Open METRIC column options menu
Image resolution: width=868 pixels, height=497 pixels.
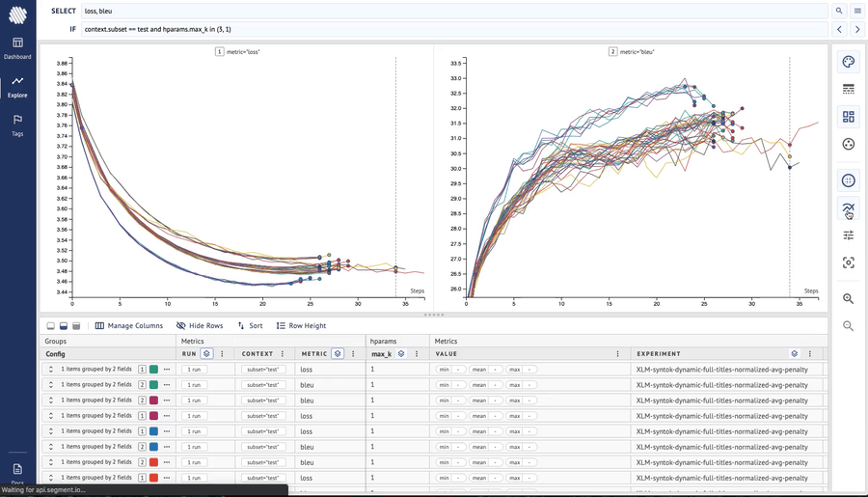[353, 353]
